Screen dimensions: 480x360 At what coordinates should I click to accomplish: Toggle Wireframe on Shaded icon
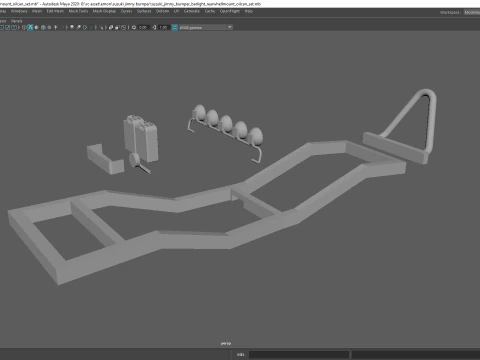click(43, 27)
